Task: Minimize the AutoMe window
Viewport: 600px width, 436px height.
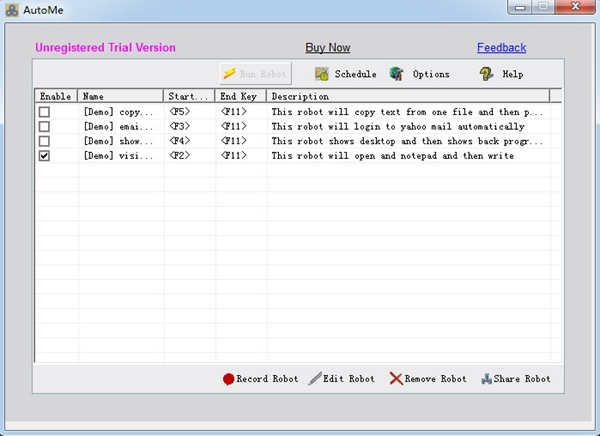Action: click(520, 7)
